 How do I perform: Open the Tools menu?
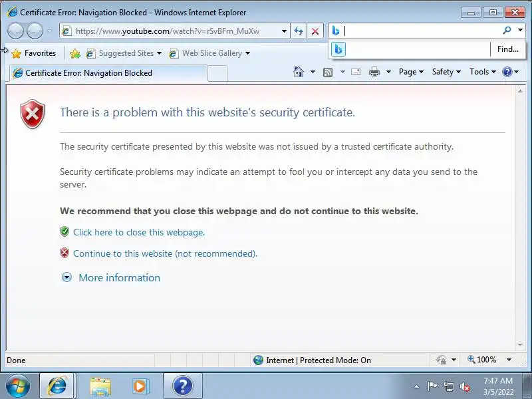[x=483, y=72]
